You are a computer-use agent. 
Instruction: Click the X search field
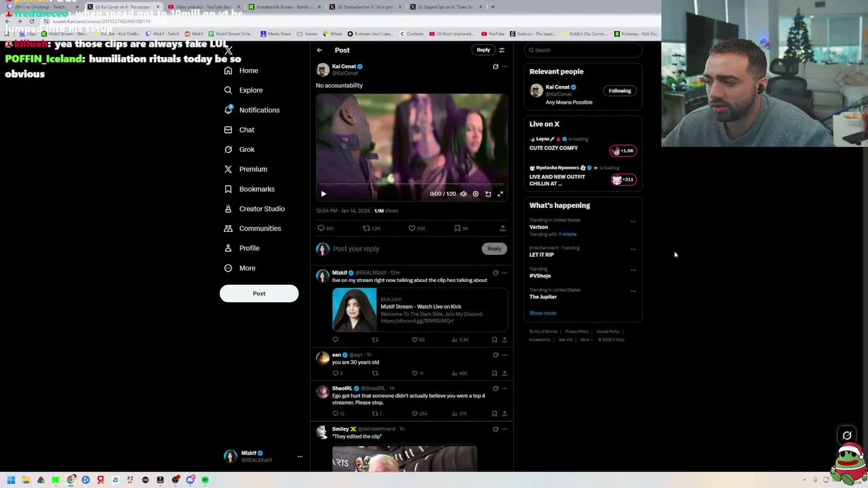[583, 50]
